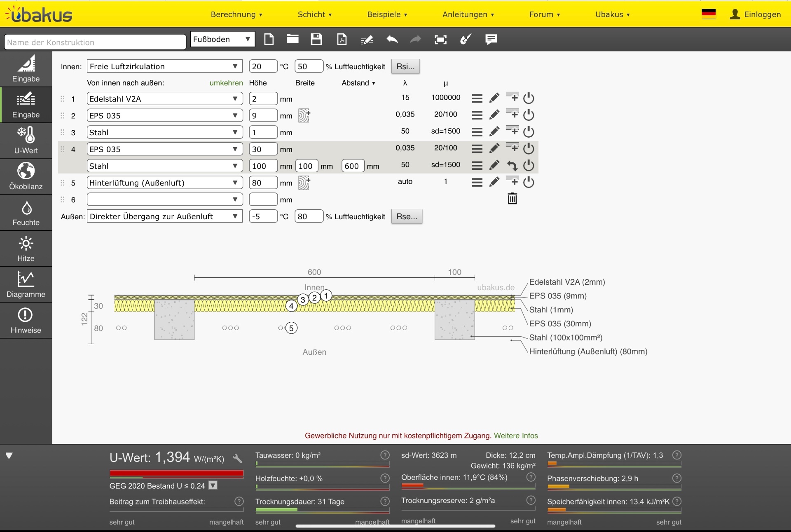Open Hitze sun section

pos(26,248)
